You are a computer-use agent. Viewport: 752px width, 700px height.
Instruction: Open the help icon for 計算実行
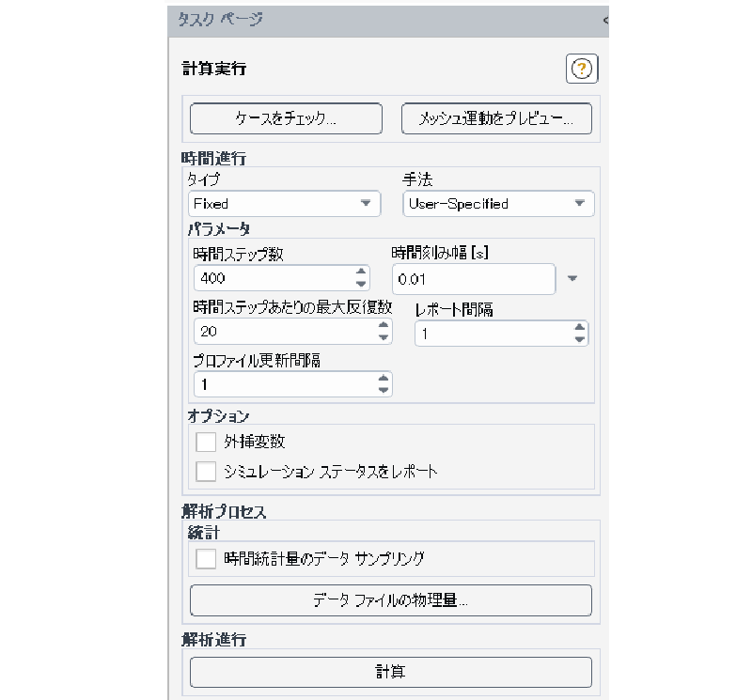(581, 68)
